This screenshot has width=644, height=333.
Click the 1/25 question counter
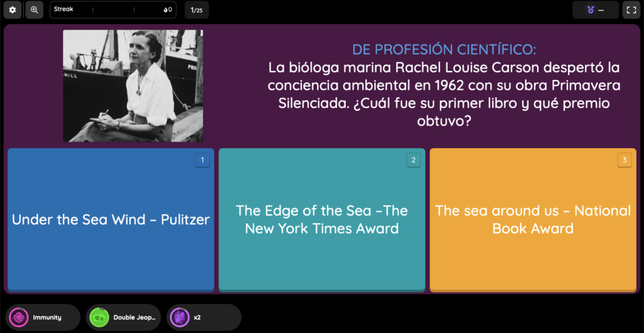point(197,10)
